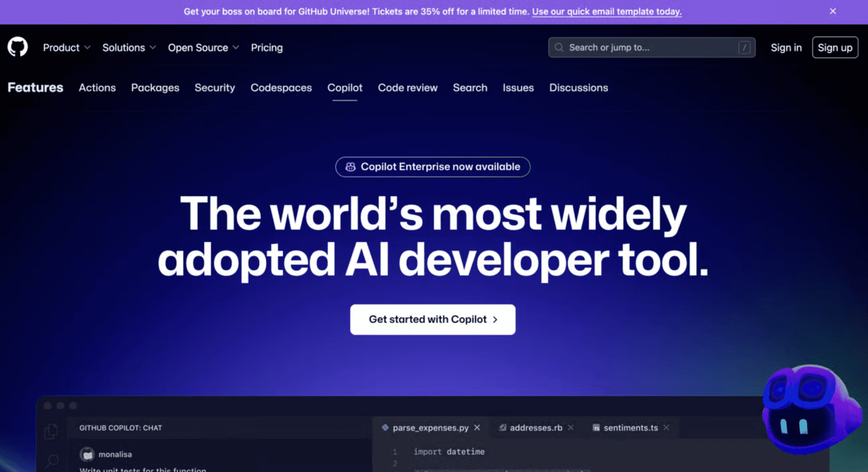Screen dimensions: 868x472
Task: Click the Ruby file icon on addresses.rb
Action: pyautogui.click(x=503, y=427)
